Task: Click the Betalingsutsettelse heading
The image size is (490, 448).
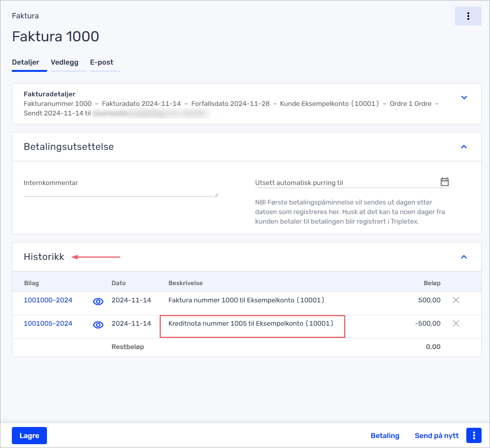Action: [69, 147]
